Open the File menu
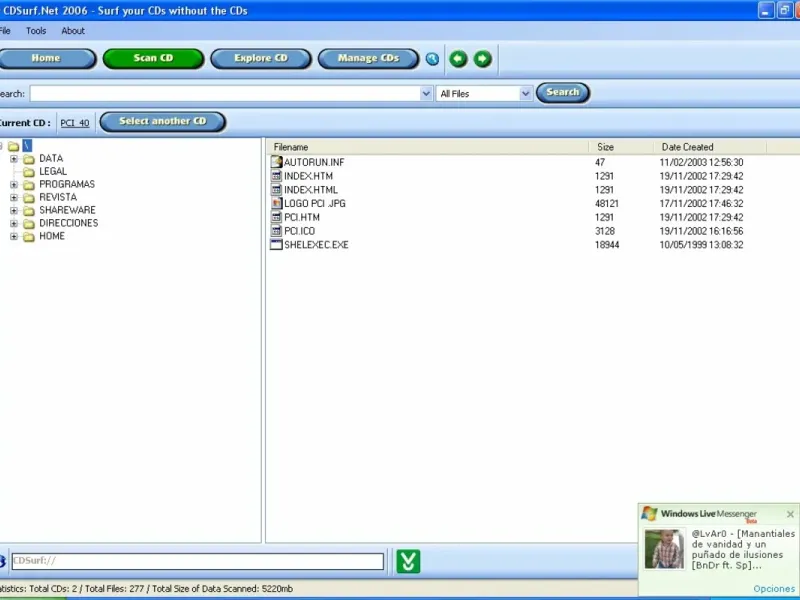Viewport: 800px width, 600px height. 5,31
